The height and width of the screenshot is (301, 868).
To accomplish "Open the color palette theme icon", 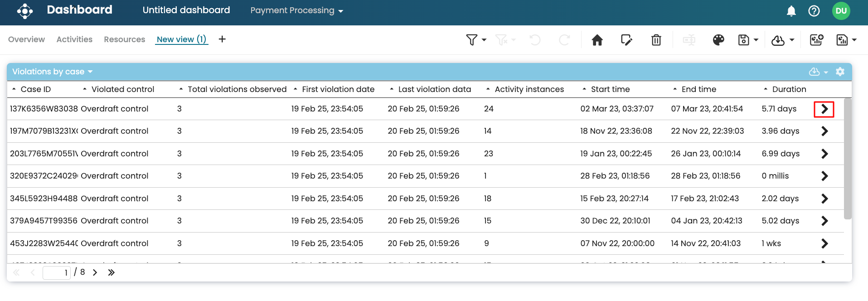I will [x=718, y=40].
